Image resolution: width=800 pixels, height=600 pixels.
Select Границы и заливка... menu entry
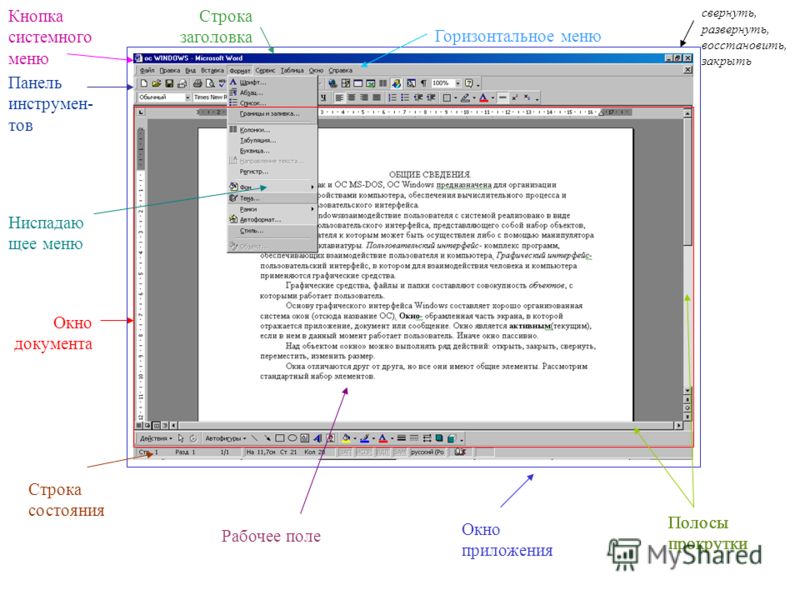(272, 114)
